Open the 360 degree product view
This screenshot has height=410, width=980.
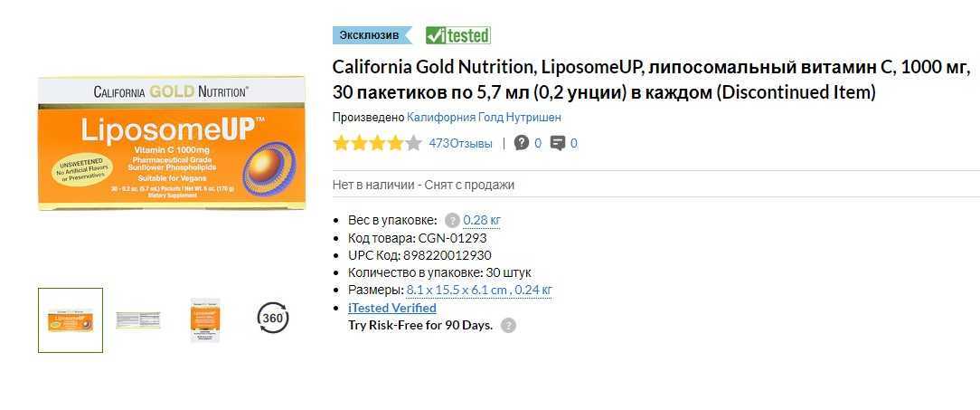point(273,319)
